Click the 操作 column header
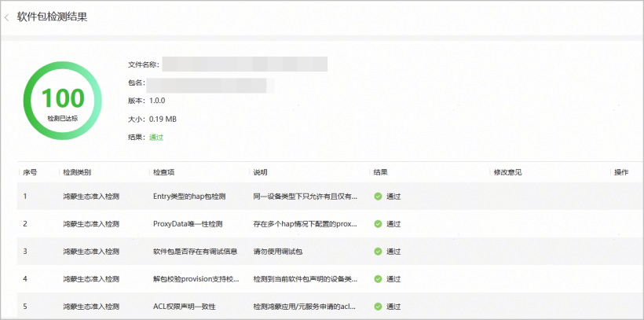644x320 pixels. [x=621, y=171]
